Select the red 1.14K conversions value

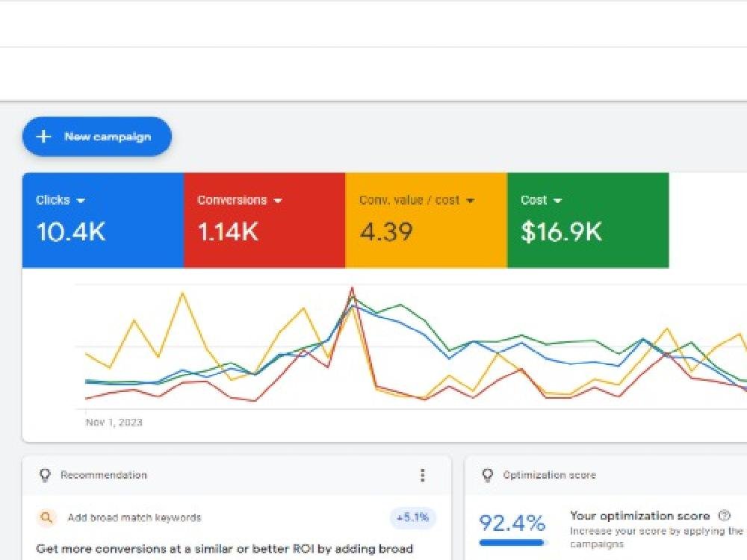228,232
